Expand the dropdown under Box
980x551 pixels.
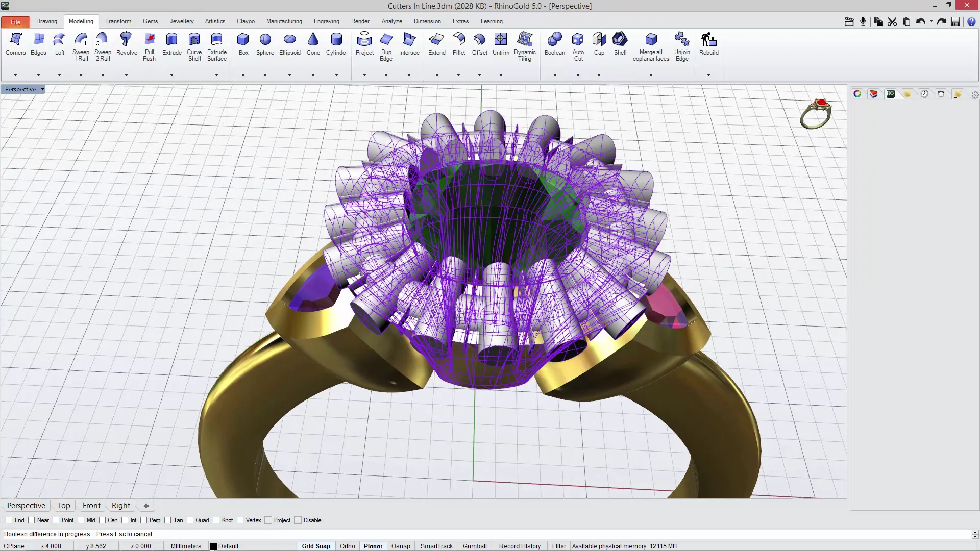point(243,76)
